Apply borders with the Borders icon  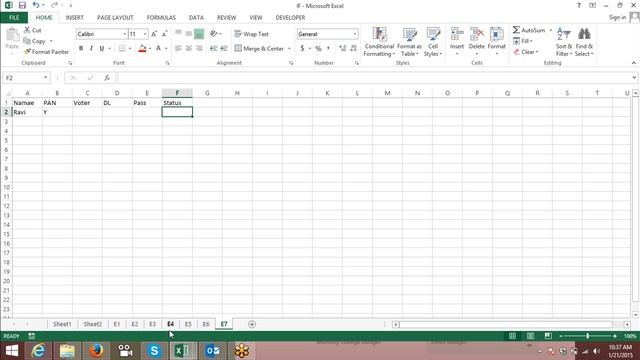(122, 48)
